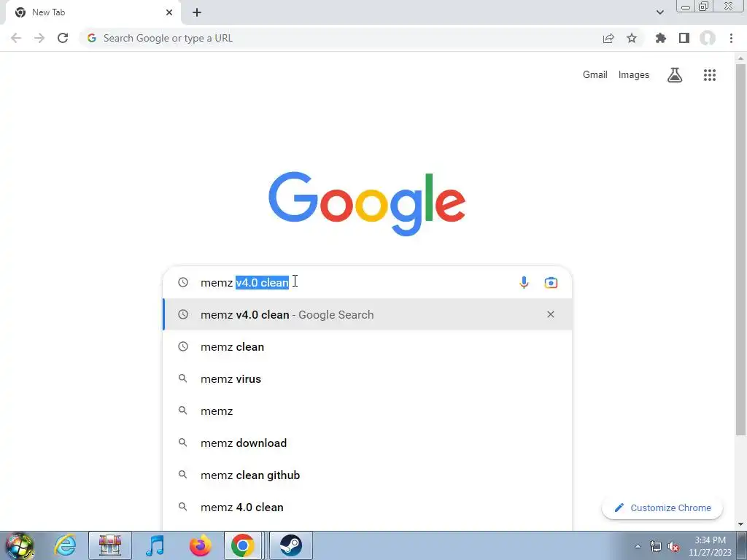Choose the 'memz virus' suggestion
The image size is (747, 560).
pos(367,378)
